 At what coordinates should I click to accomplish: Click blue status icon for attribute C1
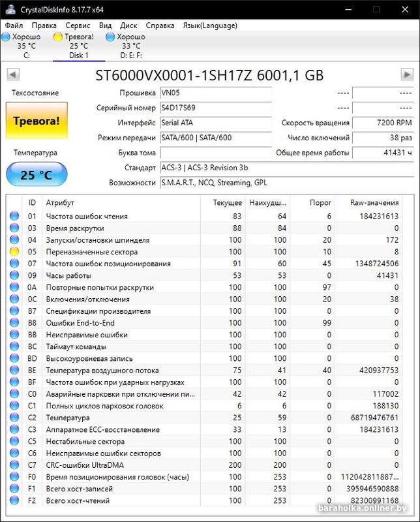pyautogui.click(x=14, y=406)
